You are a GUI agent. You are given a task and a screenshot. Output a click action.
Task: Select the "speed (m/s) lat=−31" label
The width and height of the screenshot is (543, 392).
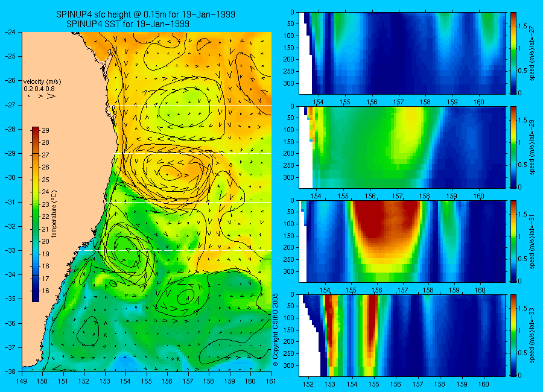[532, 241]
